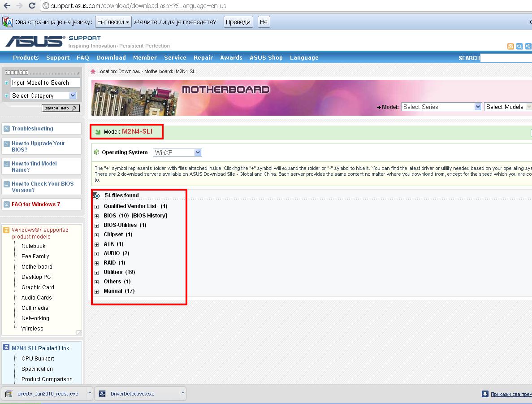Viewport: 532px width, 404px height.
Task: Open the Download menu in navigation bar
Action: (111, 58)
